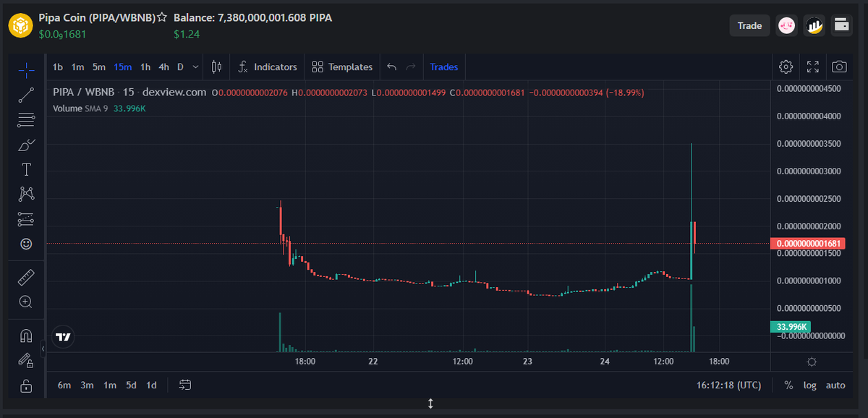Image resolution: width=868 pixels, height=418 pixels.
Task: Select the trend line drawing tool
Action: [26, 95]
